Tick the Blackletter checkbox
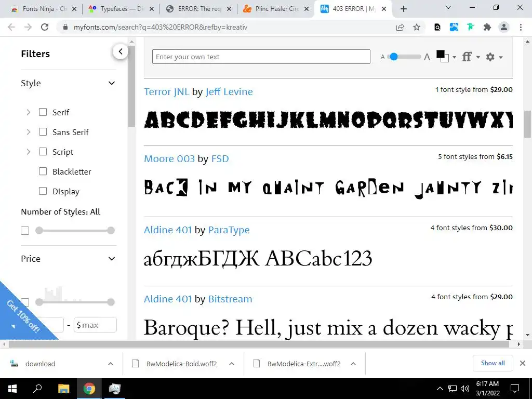The height and width of the screenshot is (399, 532). tap(43, 171)
